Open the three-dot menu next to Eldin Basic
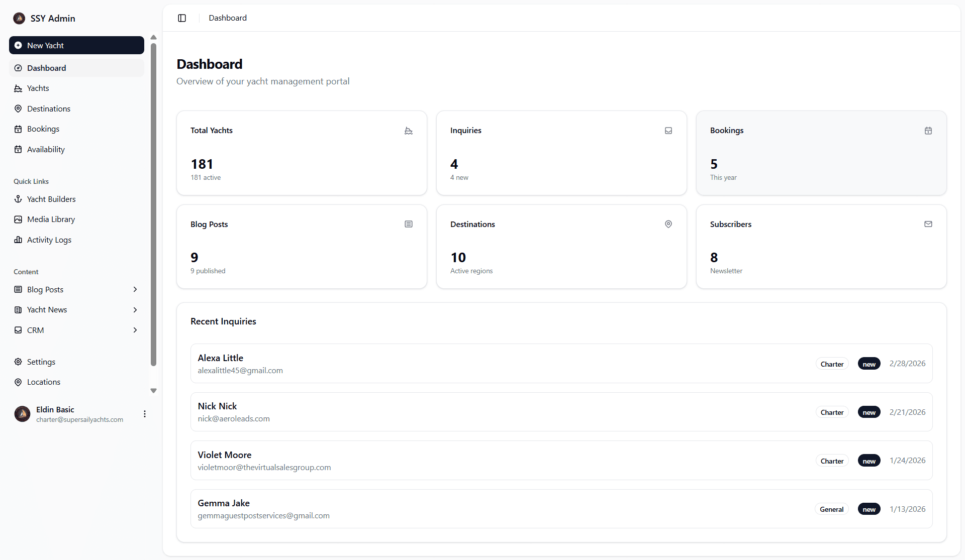 pos(145,414)
